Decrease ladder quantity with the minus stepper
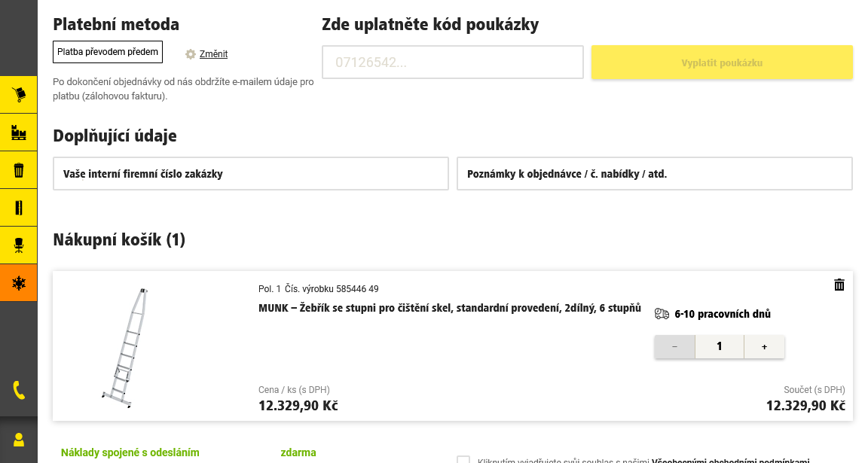 tap(674, 346)
